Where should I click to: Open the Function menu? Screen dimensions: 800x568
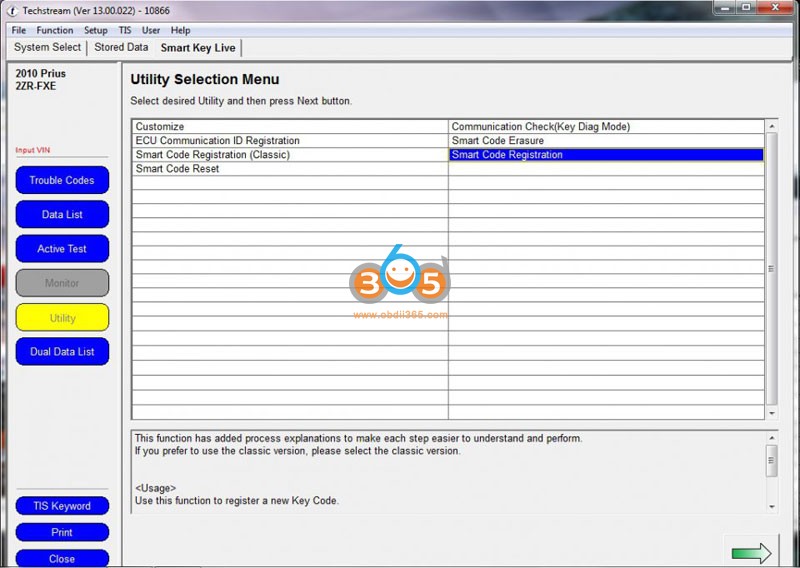tap(55, 30)
